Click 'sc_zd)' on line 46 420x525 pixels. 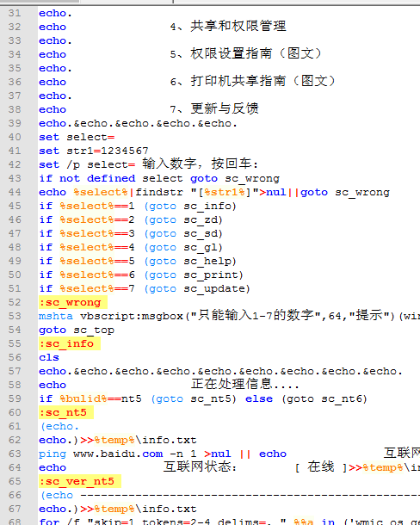click(203, 220)
